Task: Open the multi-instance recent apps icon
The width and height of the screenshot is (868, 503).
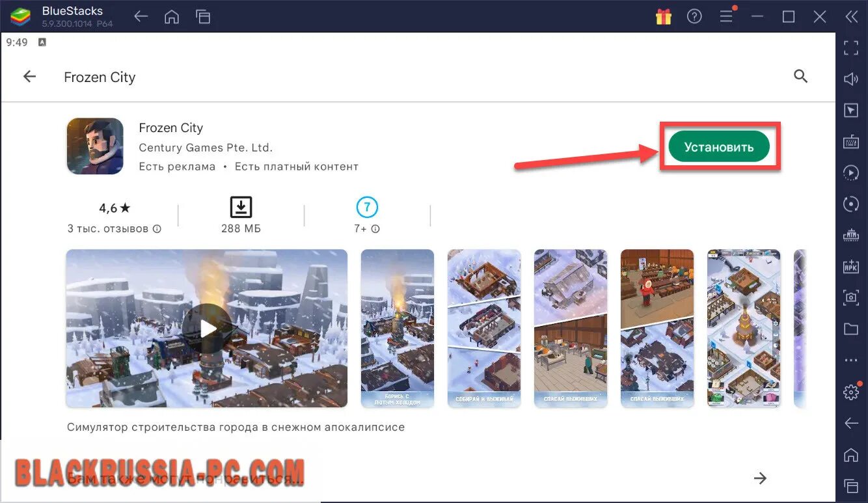Action: [203, 17]
